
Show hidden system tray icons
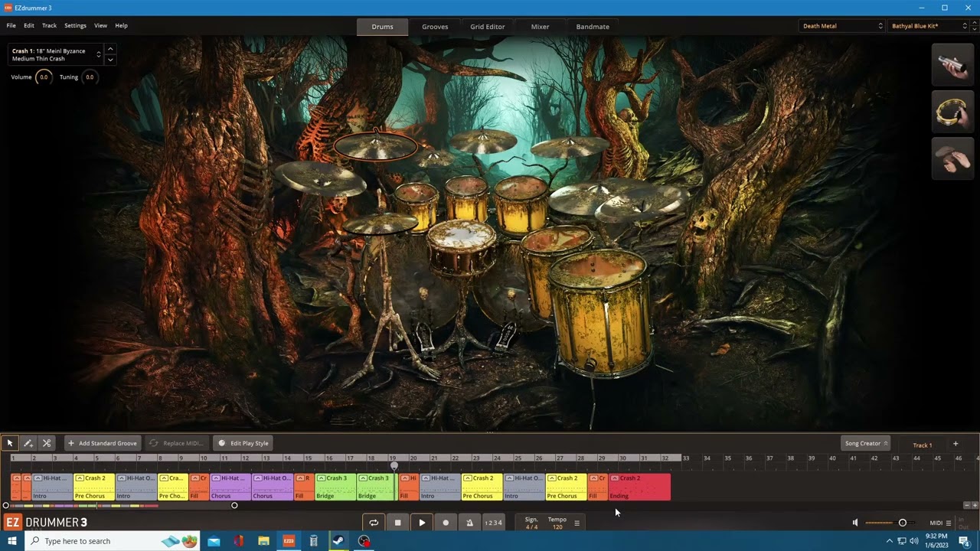point(890,541)
